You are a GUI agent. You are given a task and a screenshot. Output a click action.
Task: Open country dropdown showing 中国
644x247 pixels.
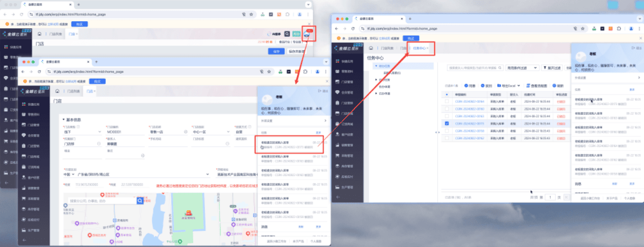[x=69, y=174]
